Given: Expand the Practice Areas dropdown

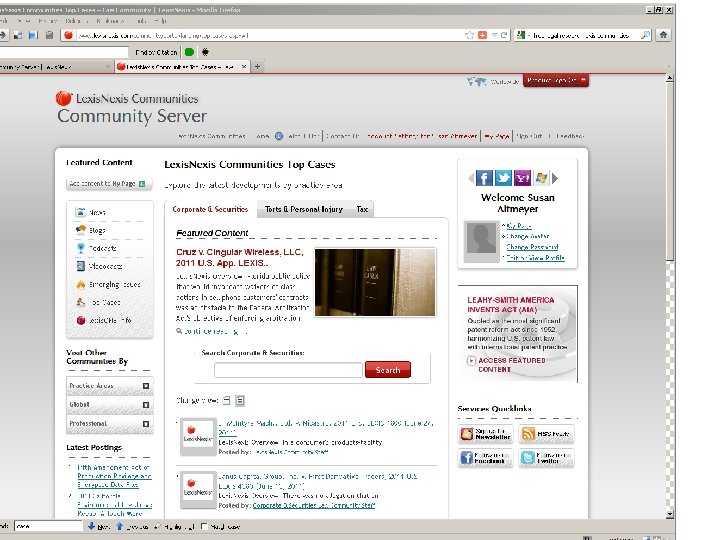Looking at the screenshot, I should point(110,386).
